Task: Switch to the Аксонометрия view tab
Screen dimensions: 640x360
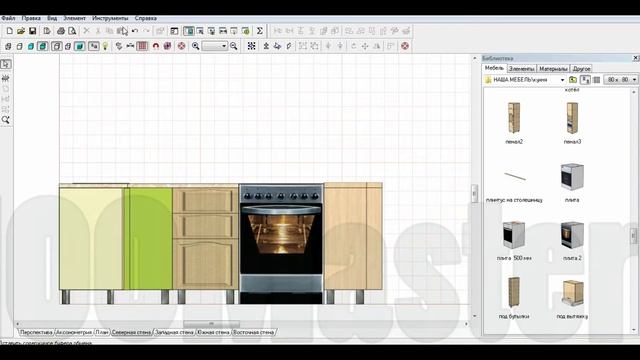Action: point(73,332)
